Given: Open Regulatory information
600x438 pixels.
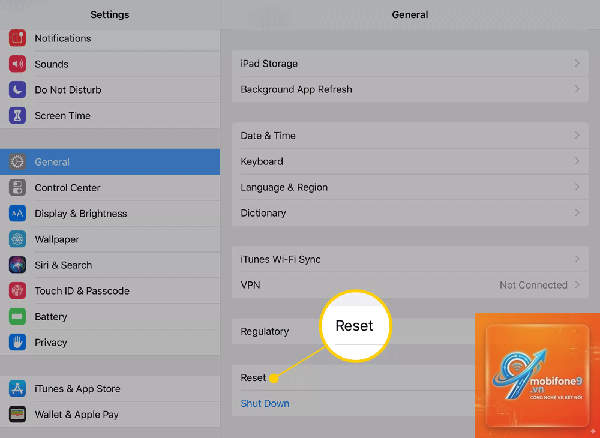Looking at the screenshot, I should click(354, 331).
